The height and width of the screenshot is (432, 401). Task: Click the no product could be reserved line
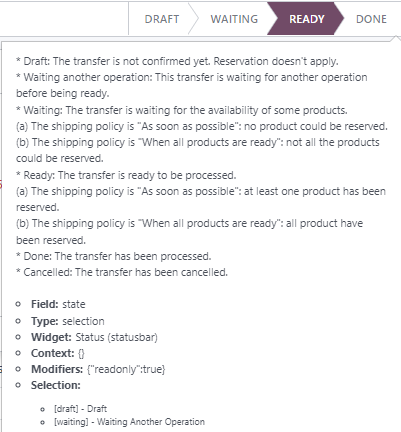coord(202,126)
